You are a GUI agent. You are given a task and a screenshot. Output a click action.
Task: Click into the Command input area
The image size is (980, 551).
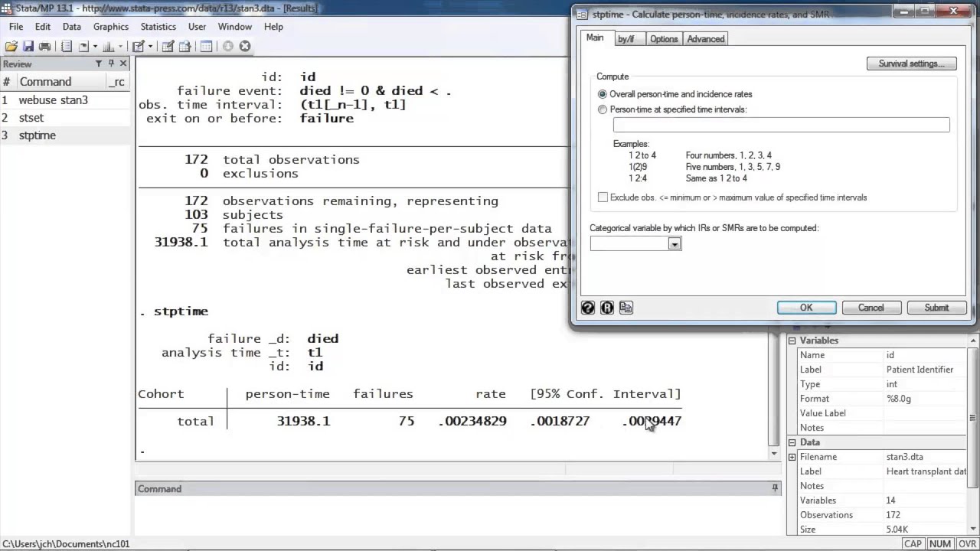coord(458,516)
